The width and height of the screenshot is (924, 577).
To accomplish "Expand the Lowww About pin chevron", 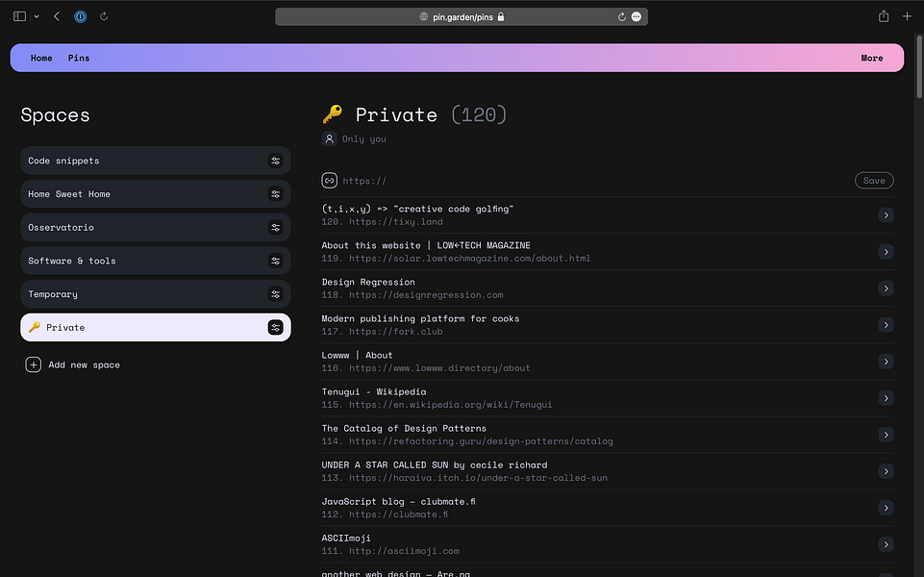I will point(886,362).
